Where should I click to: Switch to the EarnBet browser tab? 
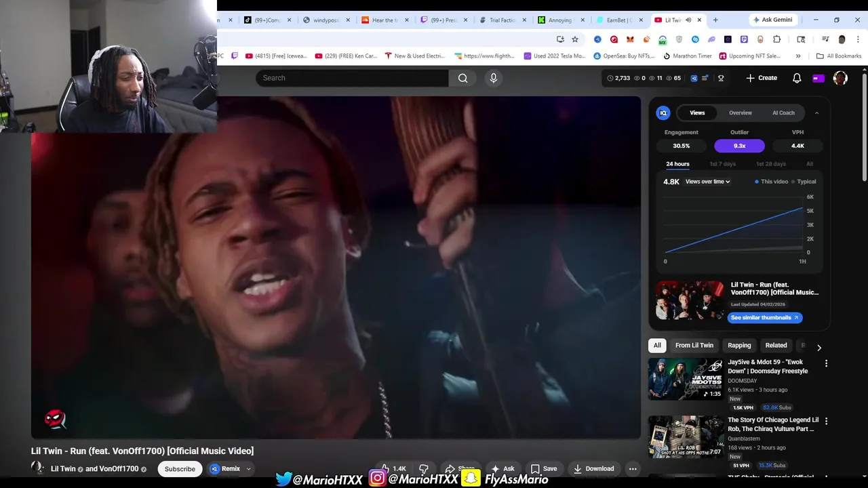618,20
